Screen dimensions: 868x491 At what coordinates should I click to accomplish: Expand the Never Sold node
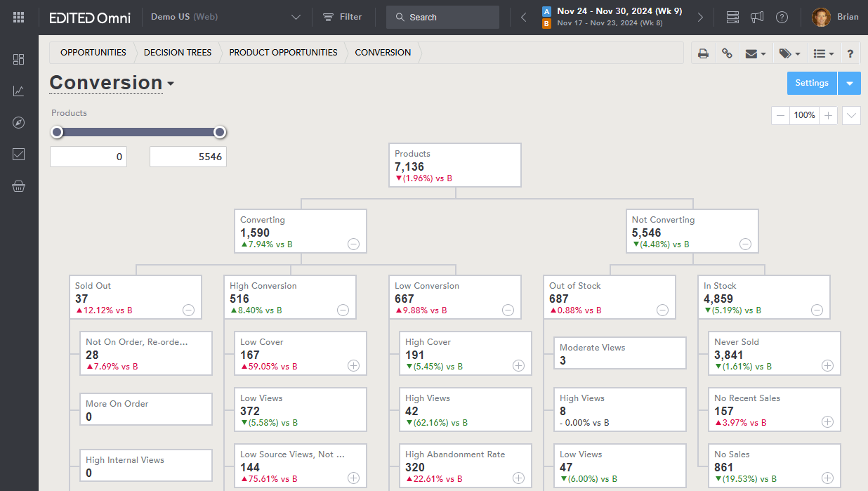pos(827,366)
